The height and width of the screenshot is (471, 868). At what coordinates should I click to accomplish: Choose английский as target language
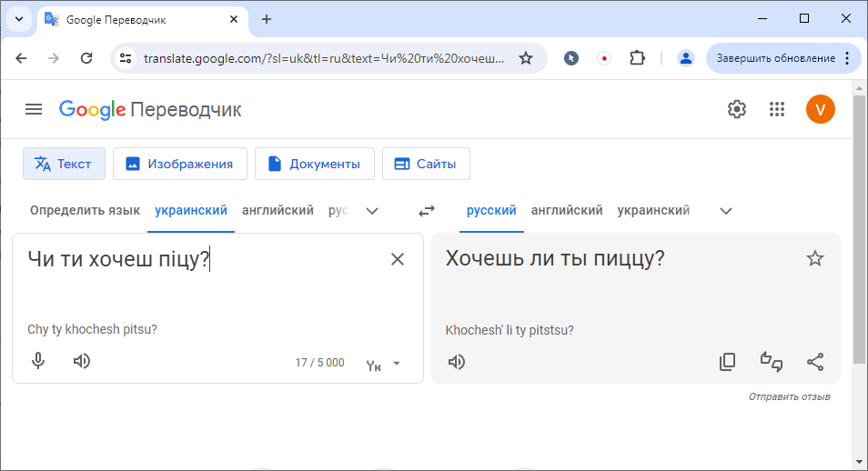tap(567, 211)
